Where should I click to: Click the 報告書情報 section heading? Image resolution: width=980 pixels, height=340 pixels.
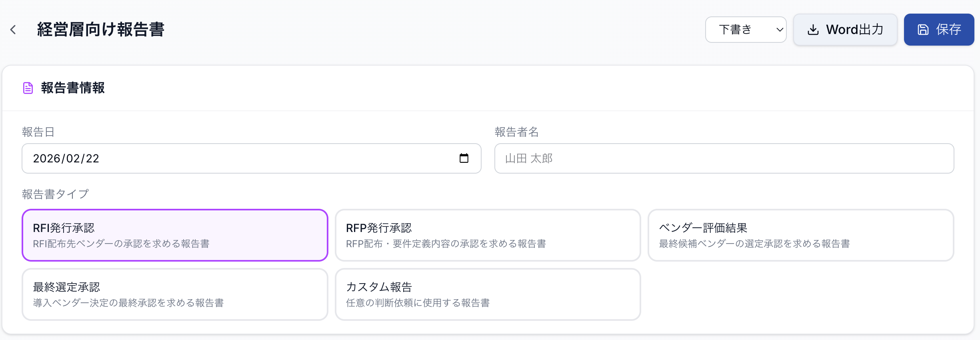point(73,88)
